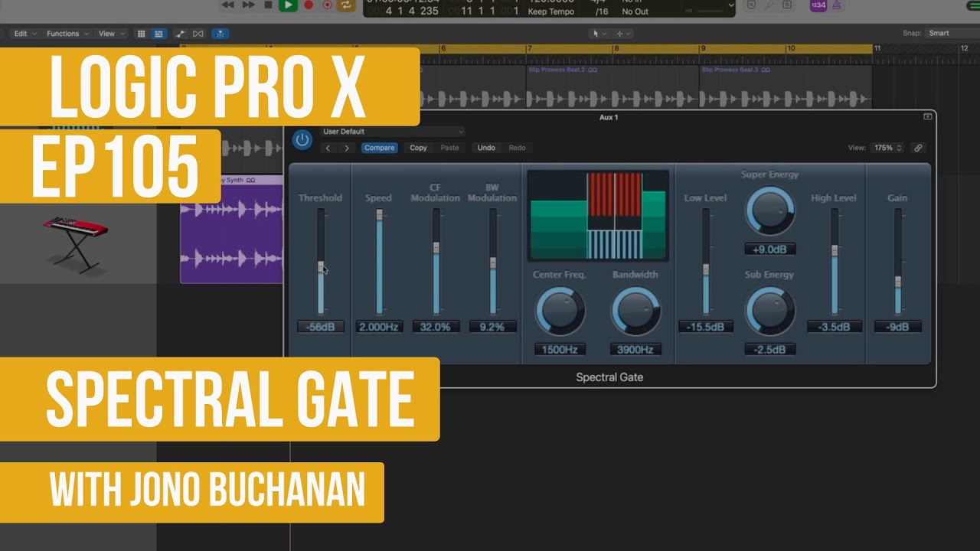The height and width of the screenshot is (551, 980).
Task: Click the Stop transport button
Action: click(268, 5)
